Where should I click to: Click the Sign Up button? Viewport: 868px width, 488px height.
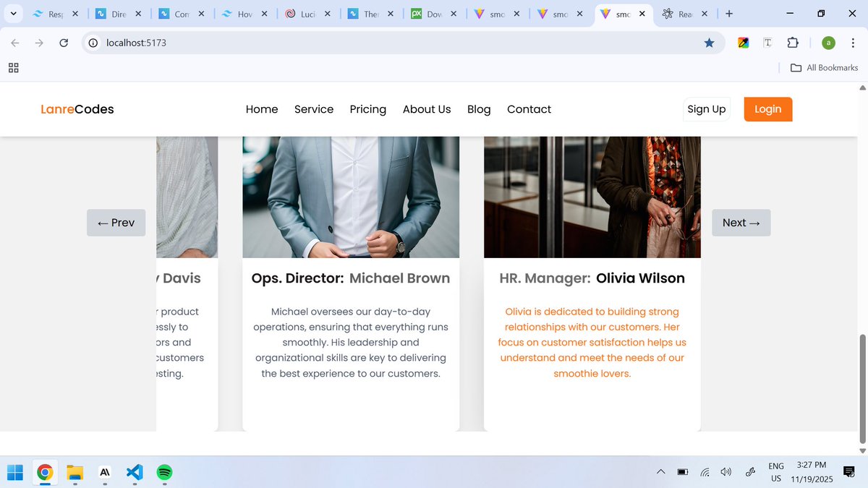[x=707, y=109]
